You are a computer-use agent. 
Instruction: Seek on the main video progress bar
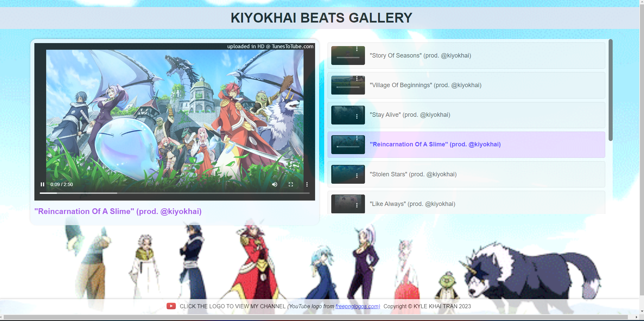175,193
